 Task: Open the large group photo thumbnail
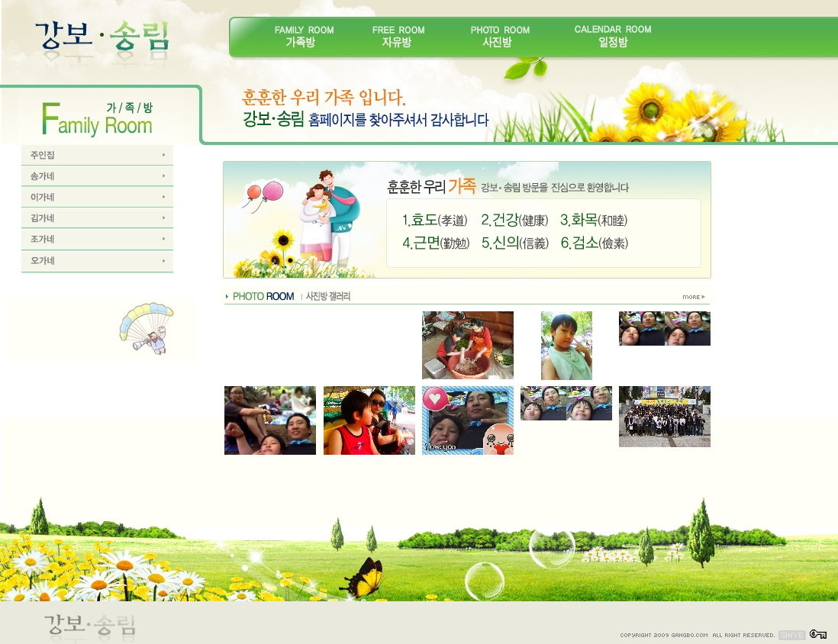point(664,416)
